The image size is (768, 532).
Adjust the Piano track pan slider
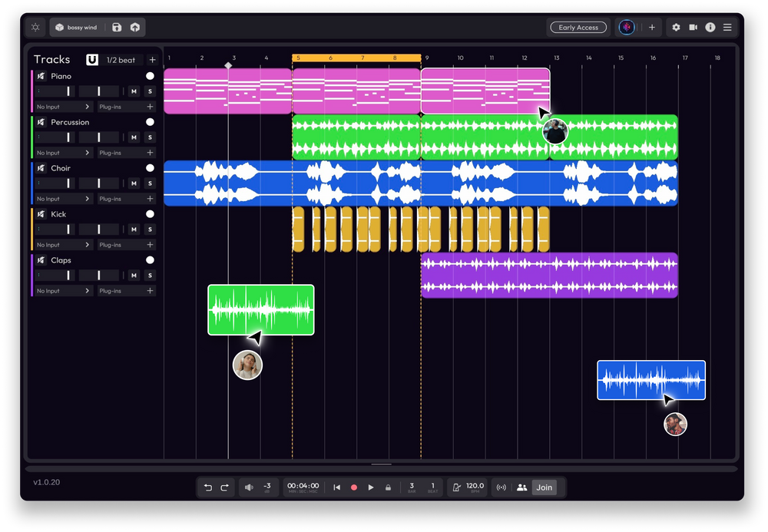[x=98, y=91]
